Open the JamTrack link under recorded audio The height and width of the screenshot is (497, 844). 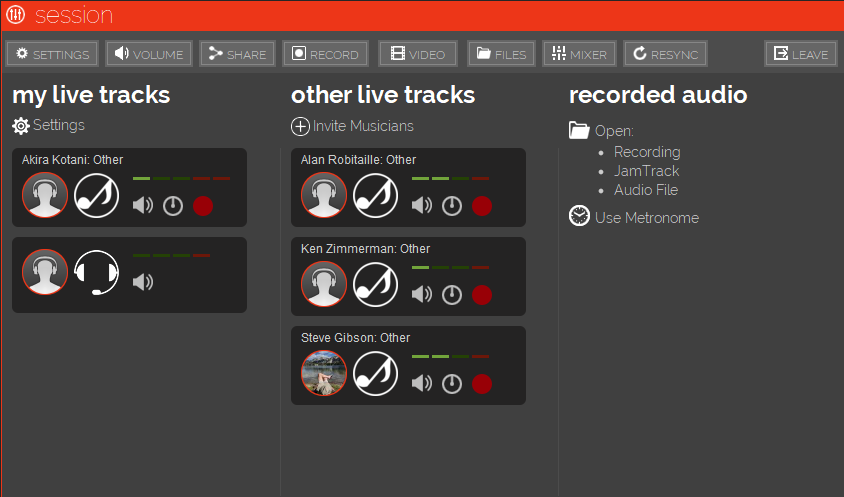pos(646,171)
